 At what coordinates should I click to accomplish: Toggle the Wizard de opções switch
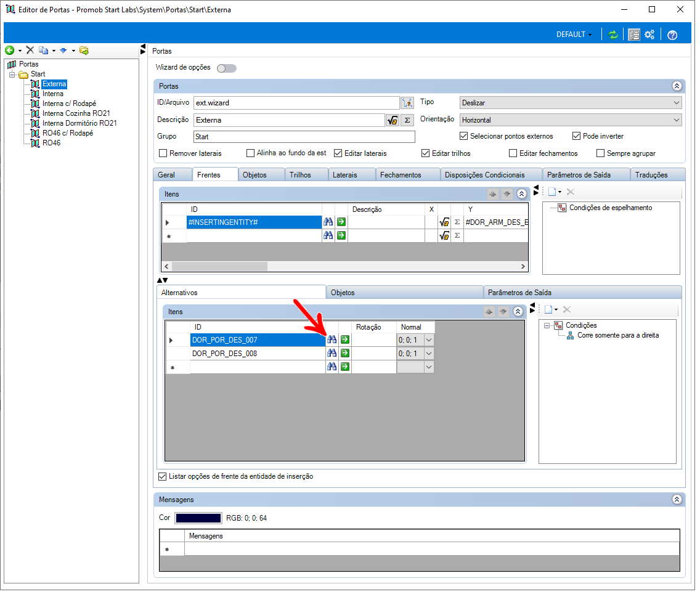[x=228, y=69]
